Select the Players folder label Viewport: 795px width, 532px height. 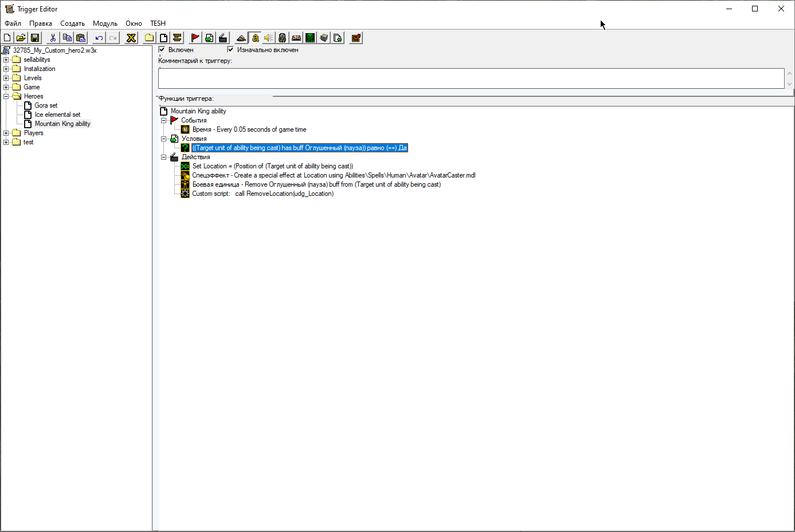pos(33,133)
